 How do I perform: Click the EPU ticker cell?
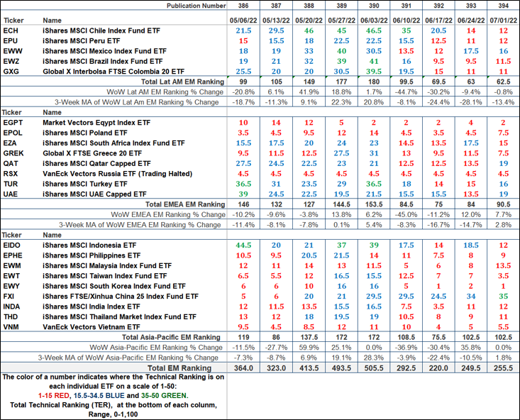pyautogui.click(x=10, y=41)
